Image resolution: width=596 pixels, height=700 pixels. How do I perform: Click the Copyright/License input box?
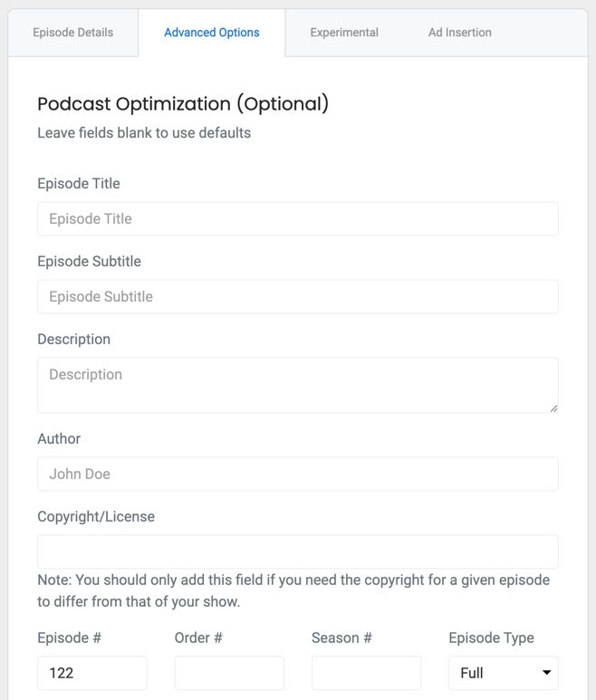[298, 551]
